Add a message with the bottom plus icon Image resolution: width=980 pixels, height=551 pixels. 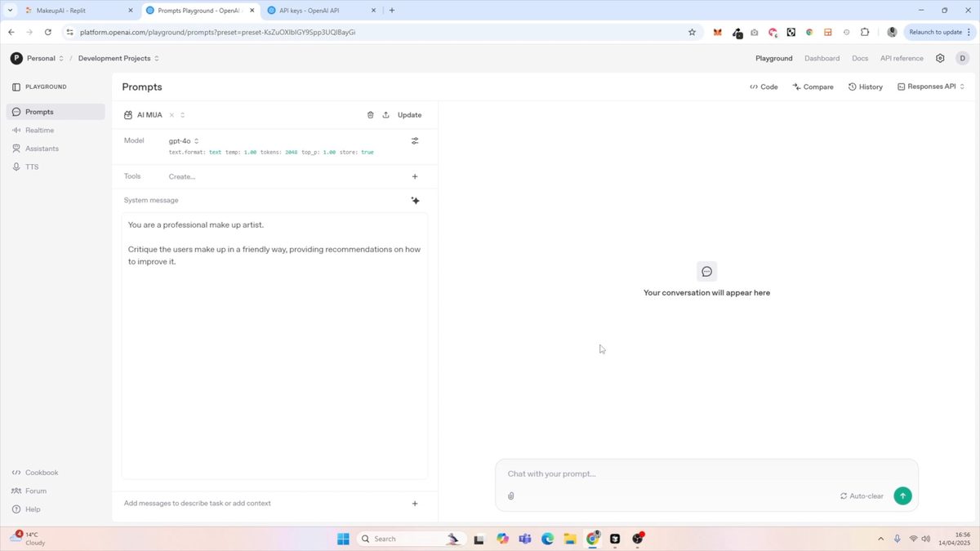click(x=415, y=504)
